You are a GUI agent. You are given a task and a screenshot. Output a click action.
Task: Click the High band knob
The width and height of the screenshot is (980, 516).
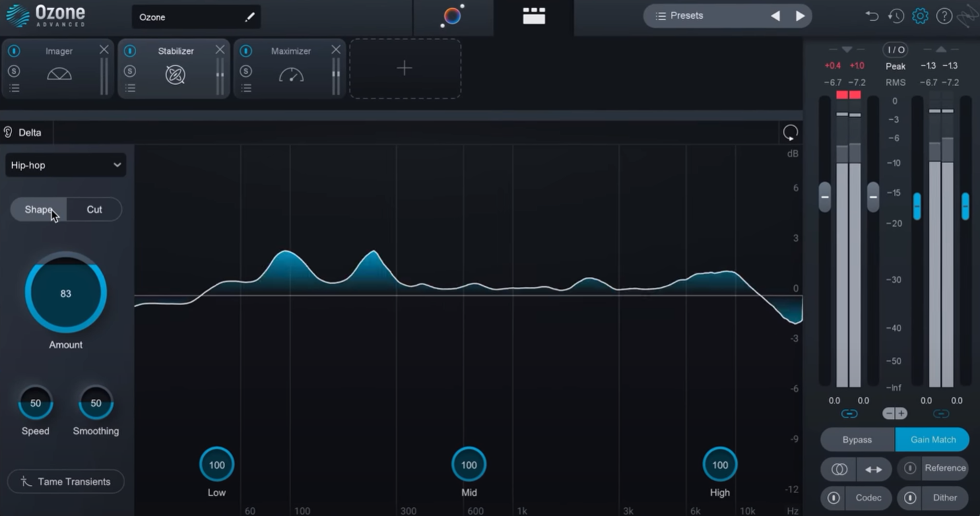click(x=720, y=465)
